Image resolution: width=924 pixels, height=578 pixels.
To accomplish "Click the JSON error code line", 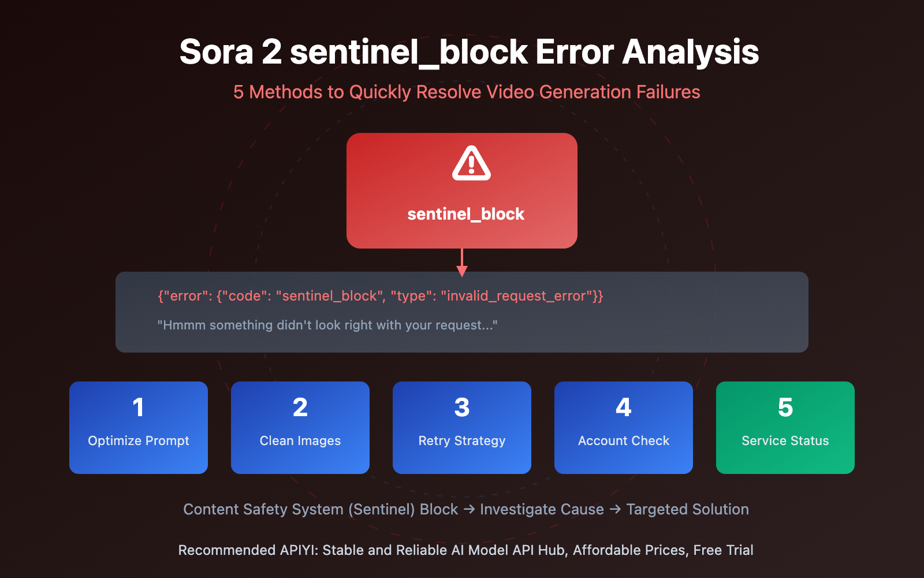I will click(x=380, y=296).
